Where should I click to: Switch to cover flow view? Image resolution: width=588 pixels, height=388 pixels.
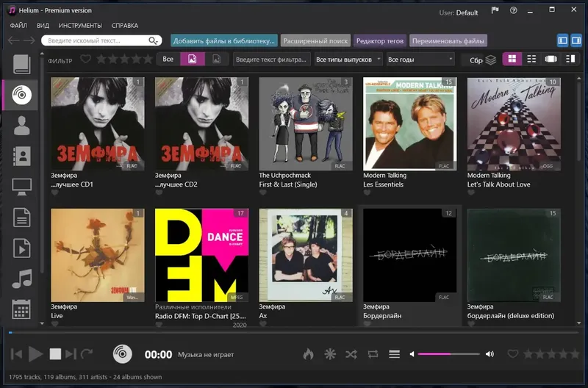coord(551,59)
